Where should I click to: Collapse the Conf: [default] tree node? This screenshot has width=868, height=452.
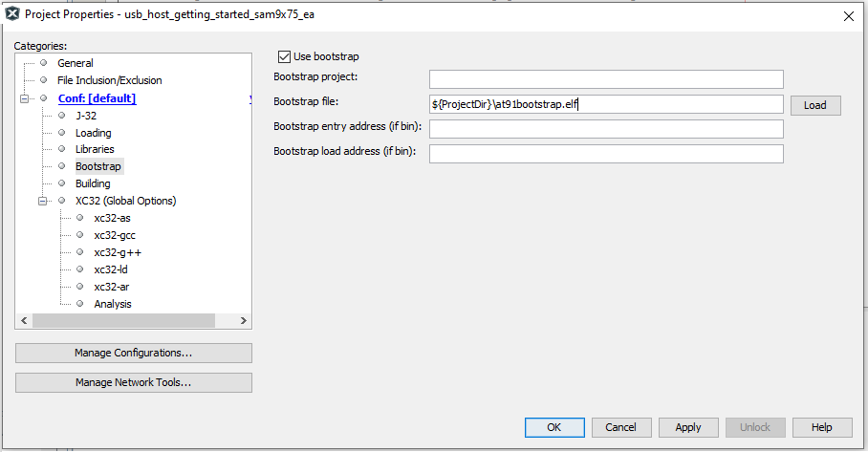coord(23,98)
